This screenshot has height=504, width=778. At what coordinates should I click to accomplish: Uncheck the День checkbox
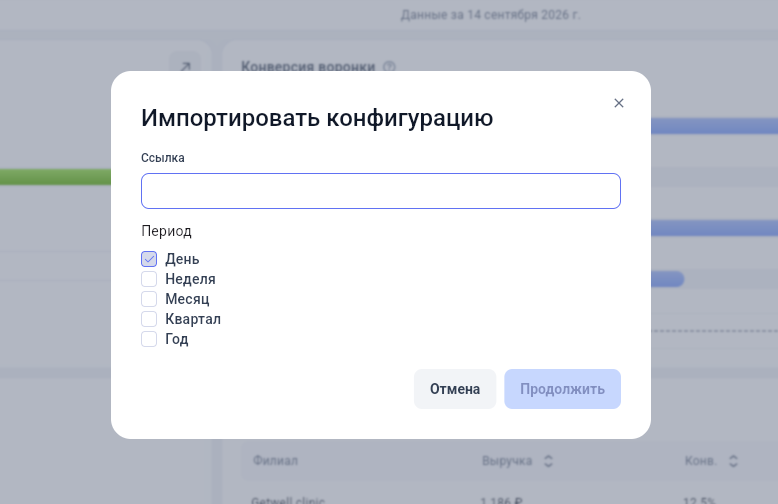pos(149,259)
